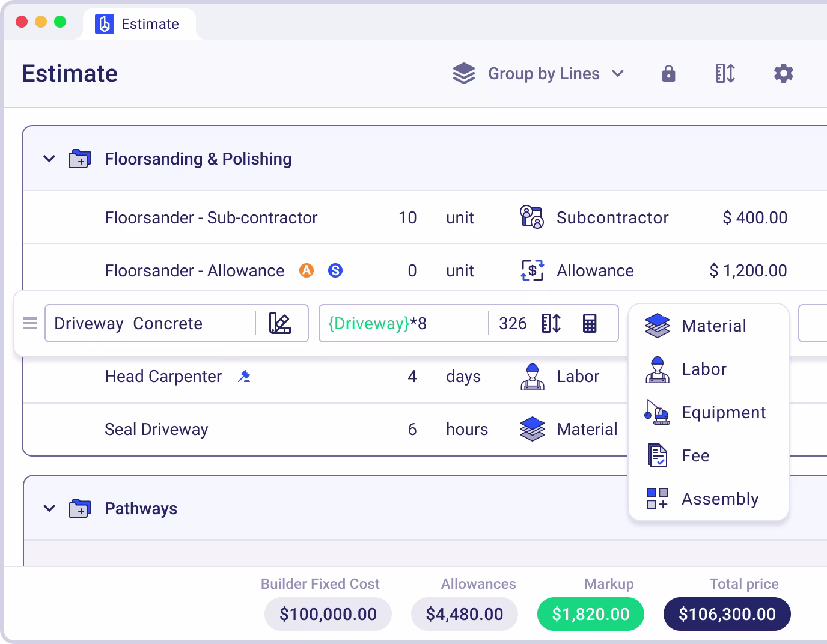Click the calculator icon in quantity field
827x644 pixels.
590,323
